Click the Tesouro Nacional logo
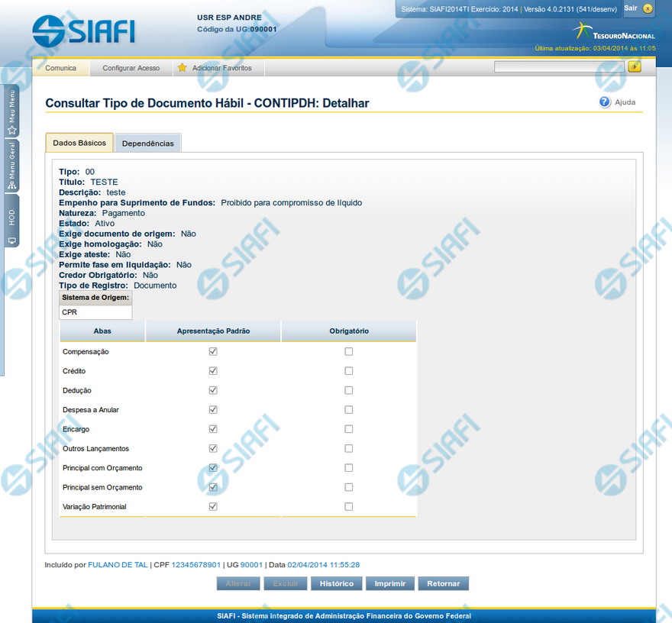 pos(614,32)
